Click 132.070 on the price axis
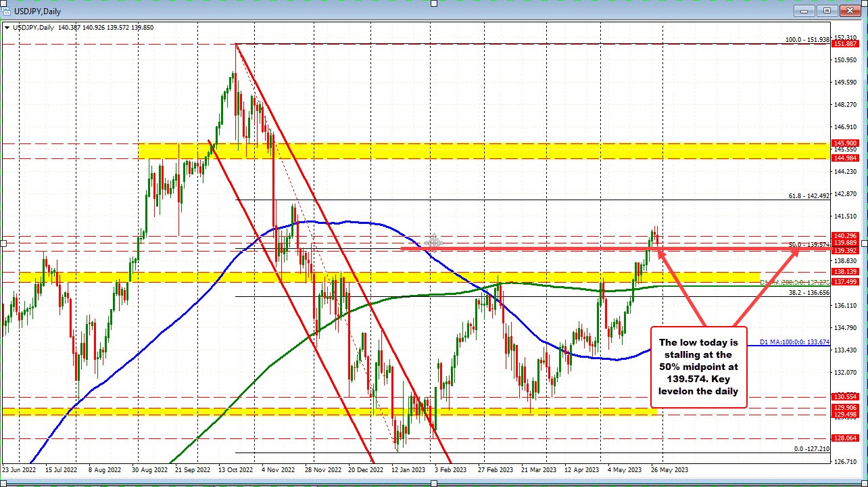 pos(846,373)
